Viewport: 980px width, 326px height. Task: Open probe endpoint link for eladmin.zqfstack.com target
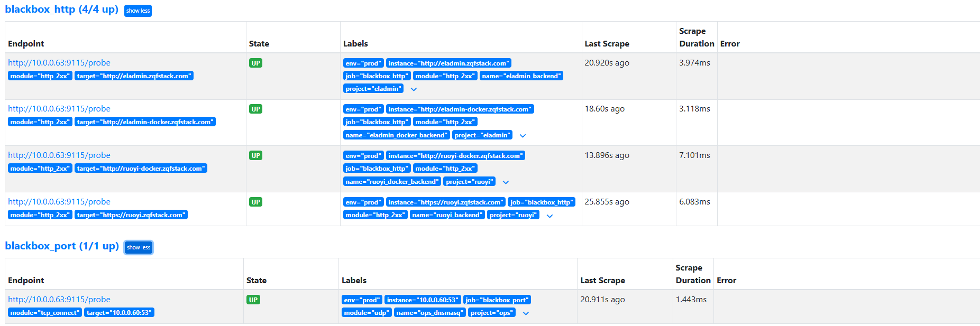tap(59, 63)
